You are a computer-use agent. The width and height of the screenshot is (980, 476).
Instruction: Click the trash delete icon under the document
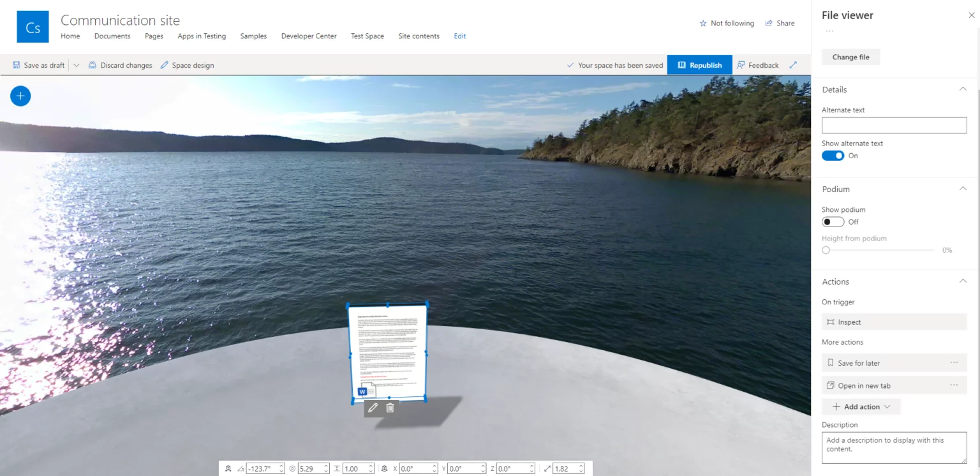pos(390,407)
